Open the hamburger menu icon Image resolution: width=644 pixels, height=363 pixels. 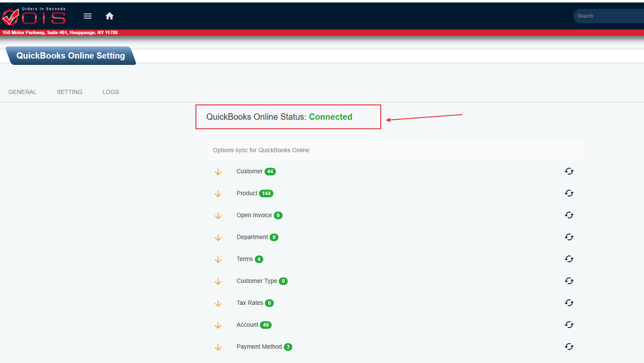tap(88, 16)
